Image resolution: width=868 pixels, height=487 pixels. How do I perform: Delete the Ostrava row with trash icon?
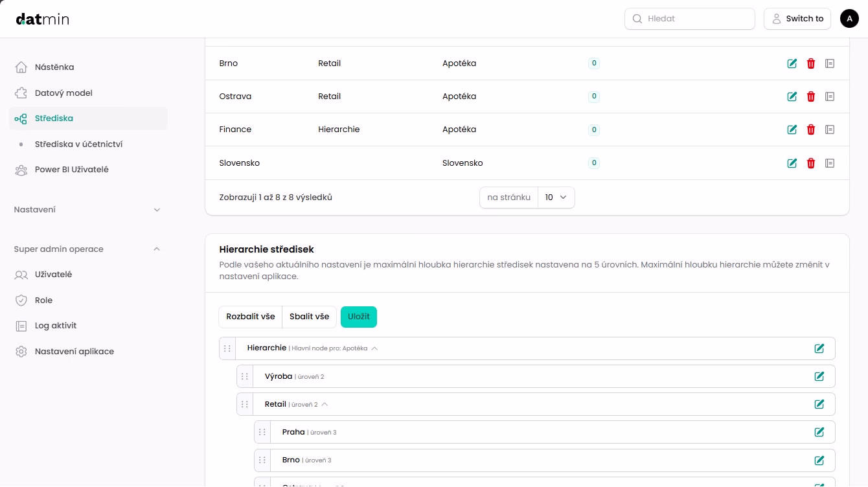pyautogui.click(x=810, y=96)
